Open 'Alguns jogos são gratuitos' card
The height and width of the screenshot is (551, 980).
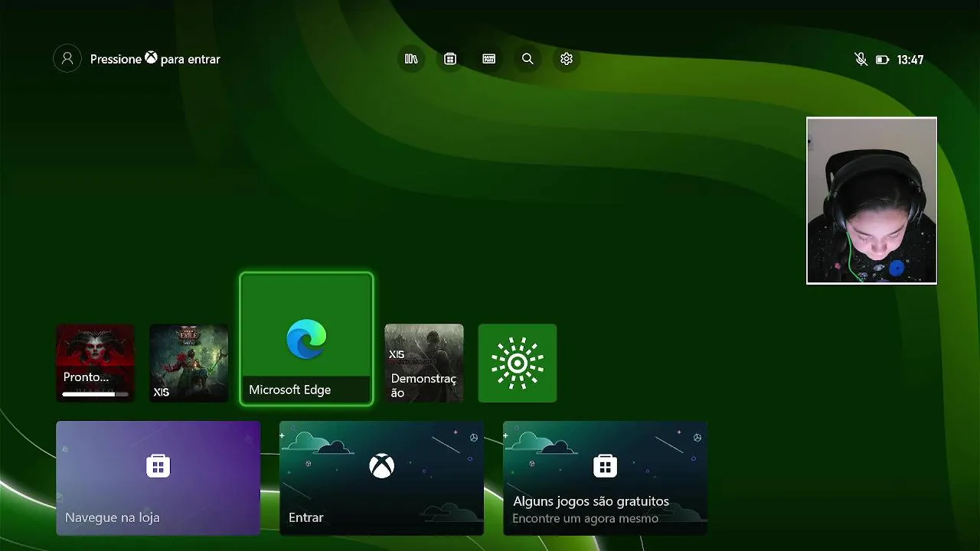[x=605, y=478]
